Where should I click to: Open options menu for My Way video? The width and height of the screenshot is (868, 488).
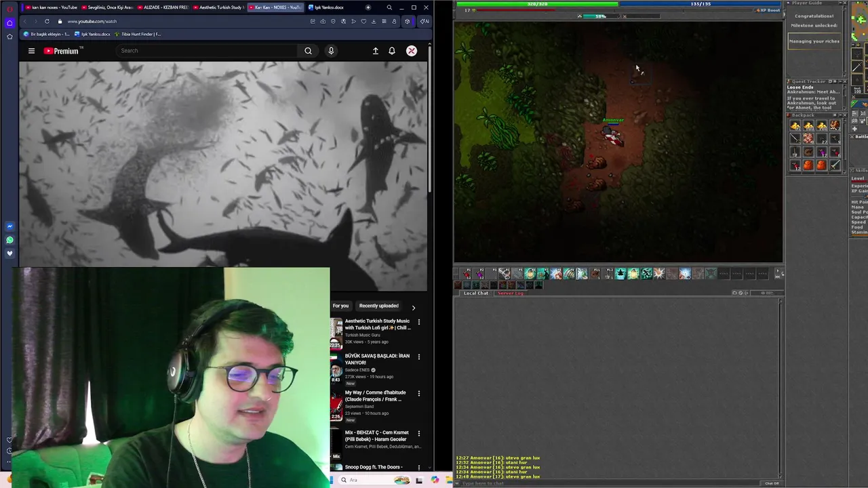pos(418,393)
